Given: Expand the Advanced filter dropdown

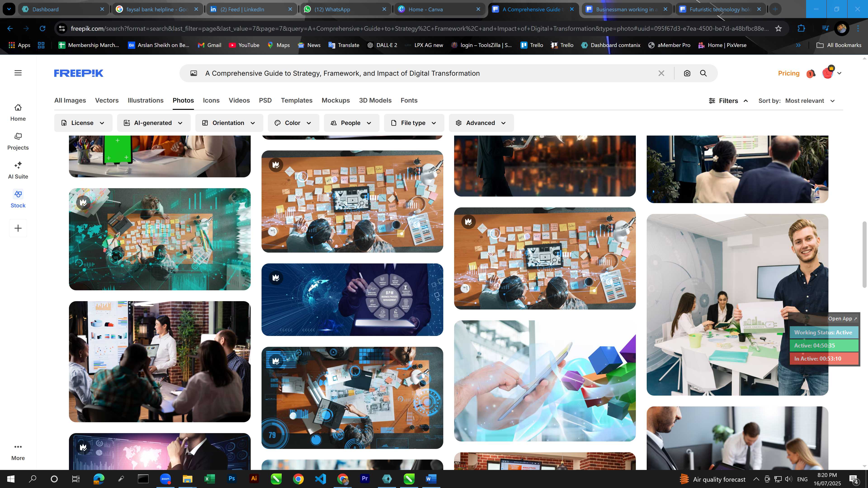Looking at the screenshot, I should (x=481, y=123).
